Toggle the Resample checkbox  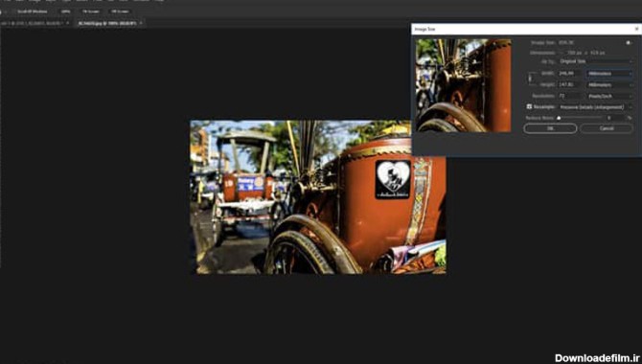(x=529, y=106)
